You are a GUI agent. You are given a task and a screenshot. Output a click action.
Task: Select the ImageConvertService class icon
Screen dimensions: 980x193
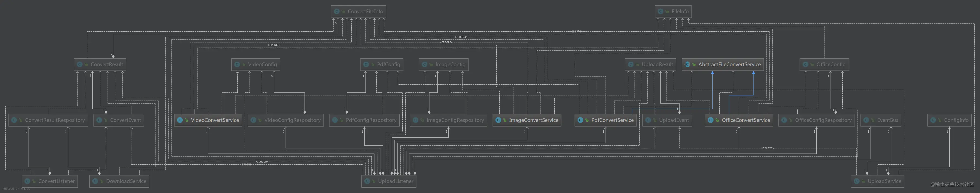498,120
